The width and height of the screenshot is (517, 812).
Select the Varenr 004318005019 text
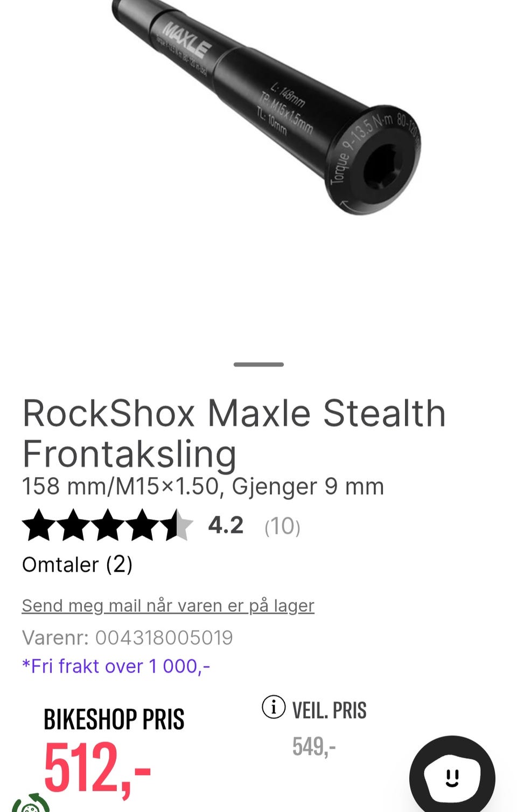pos(128,638)
